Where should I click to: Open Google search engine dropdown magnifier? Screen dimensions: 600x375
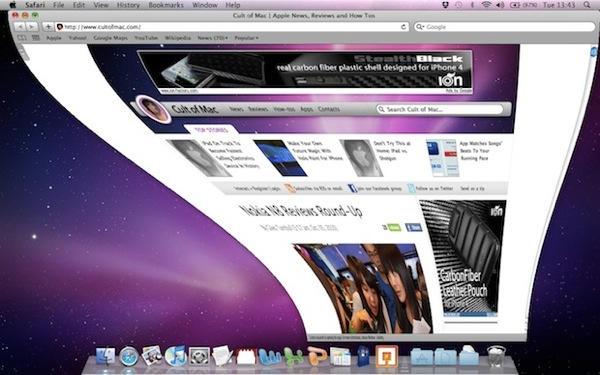tap(420, 27)
